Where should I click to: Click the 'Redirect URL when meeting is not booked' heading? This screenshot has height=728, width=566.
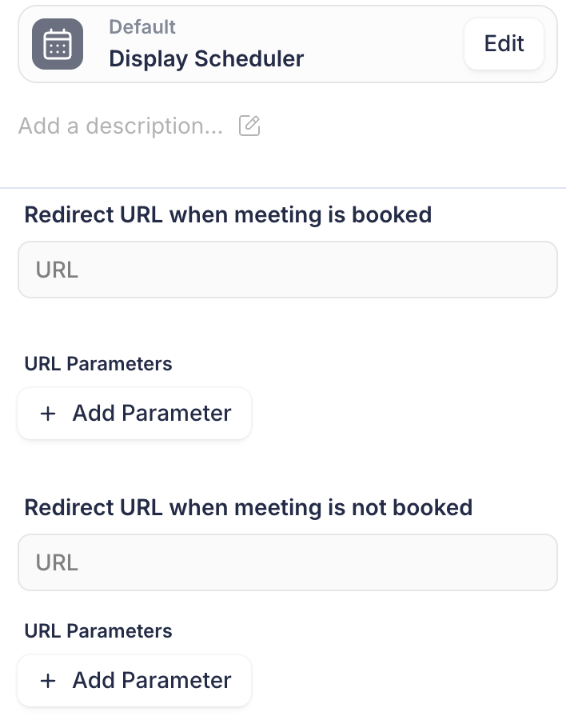(x=248, y=507)
